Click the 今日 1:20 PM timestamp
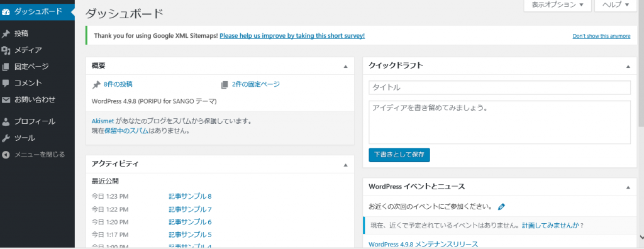The height and width of the screenshot is (249, 644). tap(110, 223)
